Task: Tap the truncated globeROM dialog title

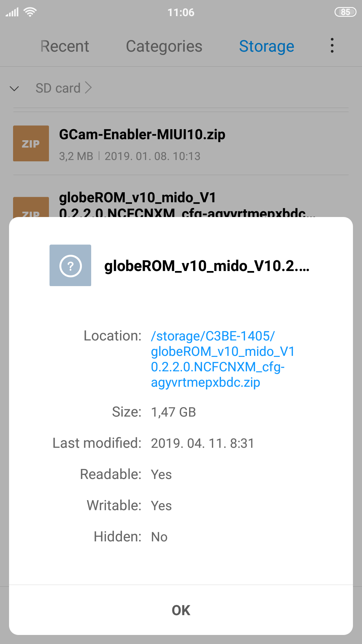Action: tap(206, 266)
